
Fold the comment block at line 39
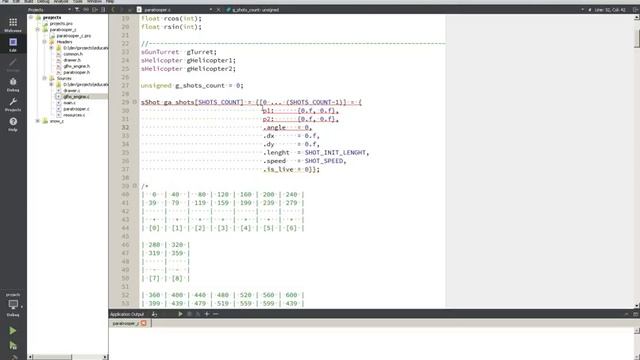tap(134, 186)
